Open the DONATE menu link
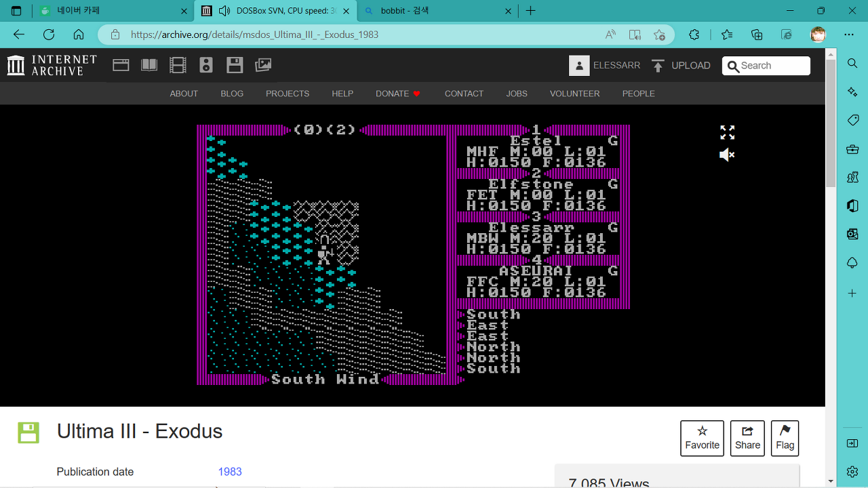Viewport: 868px width, 488px height. (398, 94)
